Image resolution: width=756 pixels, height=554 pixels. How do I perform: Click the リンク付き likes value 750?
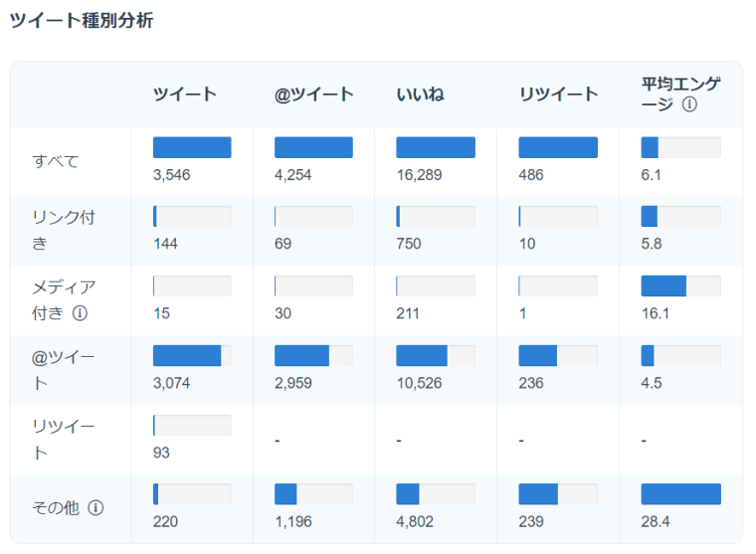[x=409, y=244]
